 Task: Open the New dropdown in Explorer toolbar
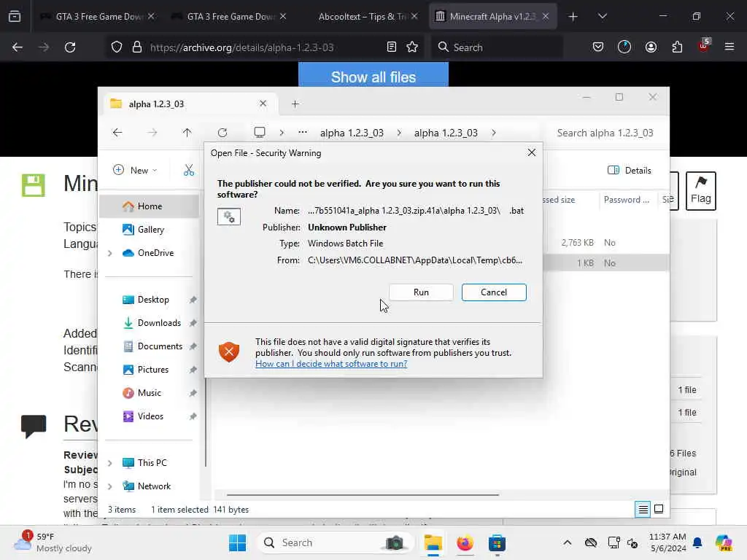135,170
